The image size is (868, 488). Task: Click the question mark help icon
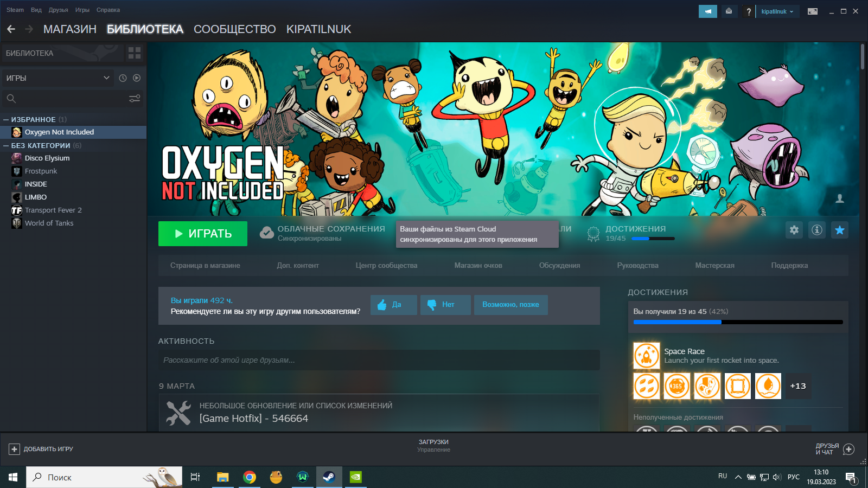click(x=749, y=11)
